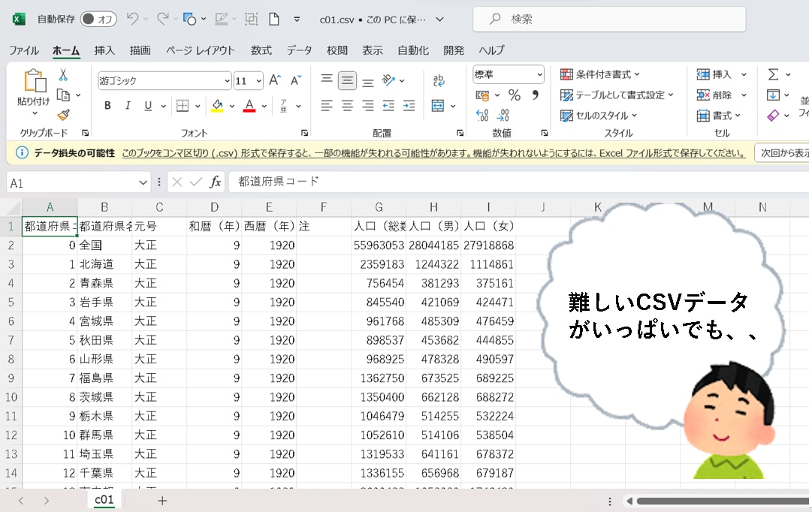Viewport: 812px width, 512px height.
Task: Click the Bottom Align icon
Action: coord(367,81)
